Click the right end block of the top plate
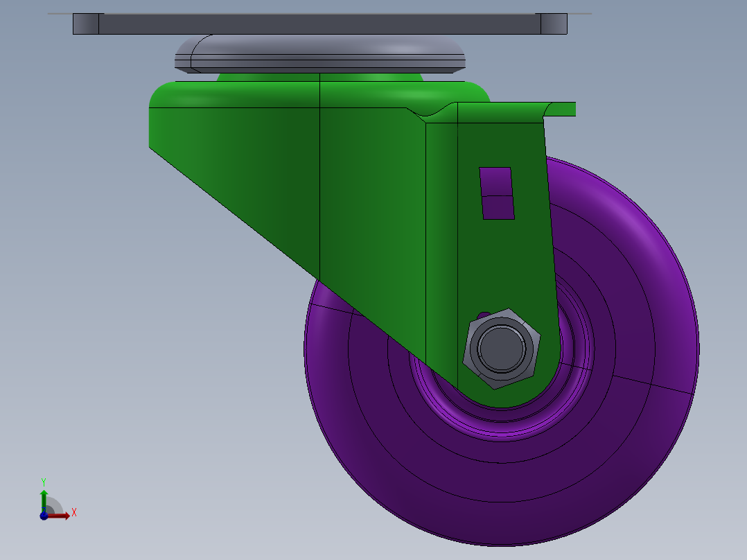Viewport: 747px width, 560px height. point(553,24)
